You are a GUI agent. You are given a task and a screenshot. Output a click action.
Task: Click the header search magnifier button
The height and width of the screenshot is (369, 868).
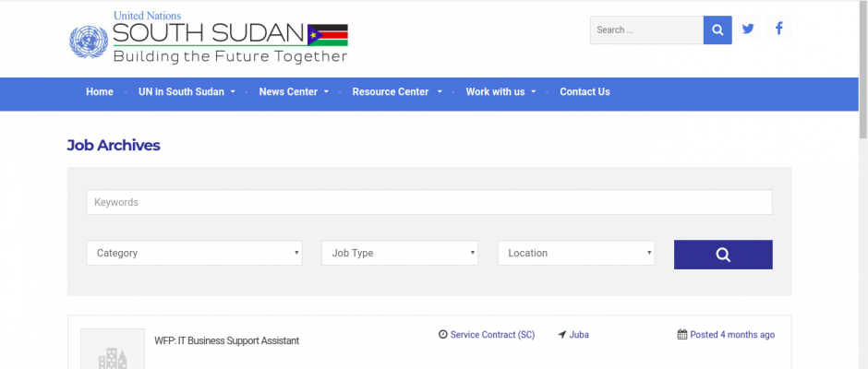717,30
